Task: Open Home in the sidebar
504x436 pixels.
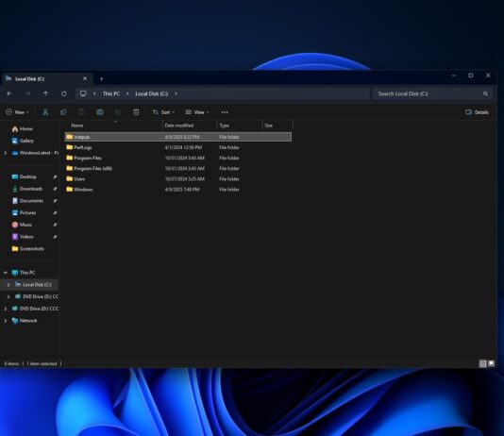Action: tap(22, 129)
